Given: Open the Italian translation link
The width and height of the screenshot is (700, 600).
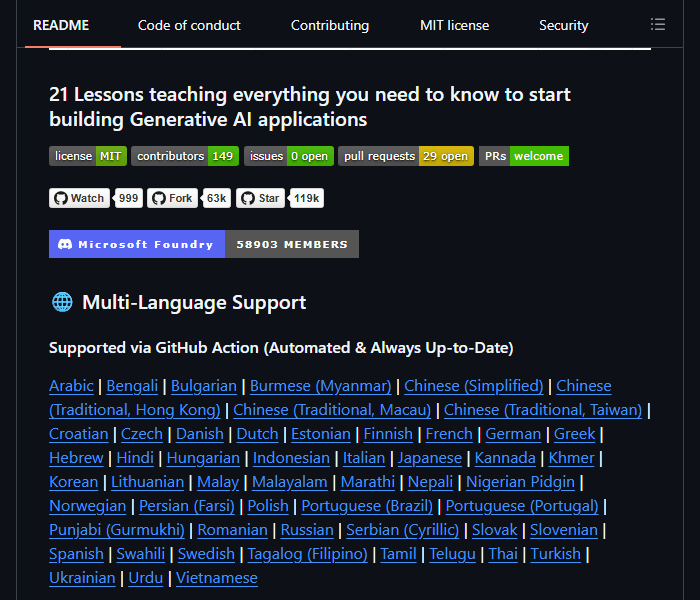Looking at the screenshot, I should 364,458.
